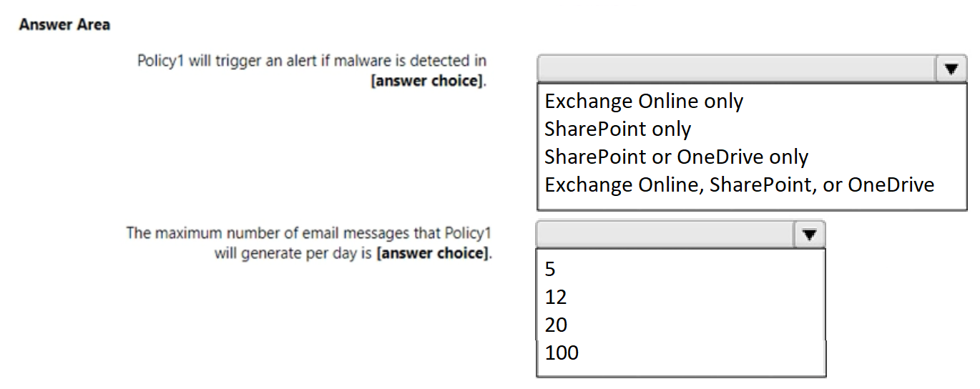The image size is (980, 389).
Task: Pick 'SharePoint or OneDrive only'
Action: point(676,157)
